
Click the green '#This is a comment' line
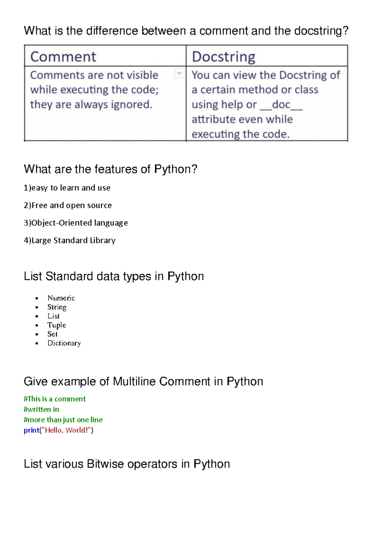(55, 399)
